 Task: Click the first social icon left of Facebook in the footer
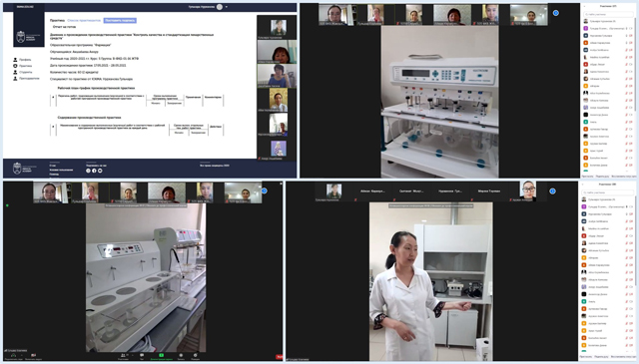[88, 171]
